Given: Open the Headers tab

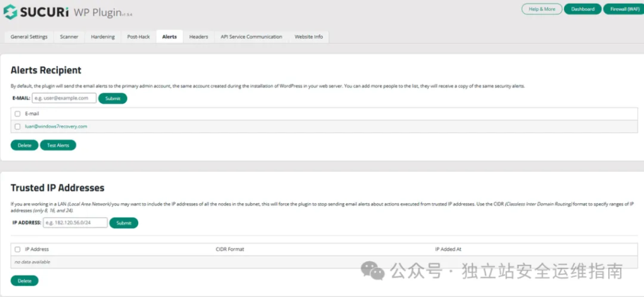Looking at the screenshot, I should click(x=198, y=36).
